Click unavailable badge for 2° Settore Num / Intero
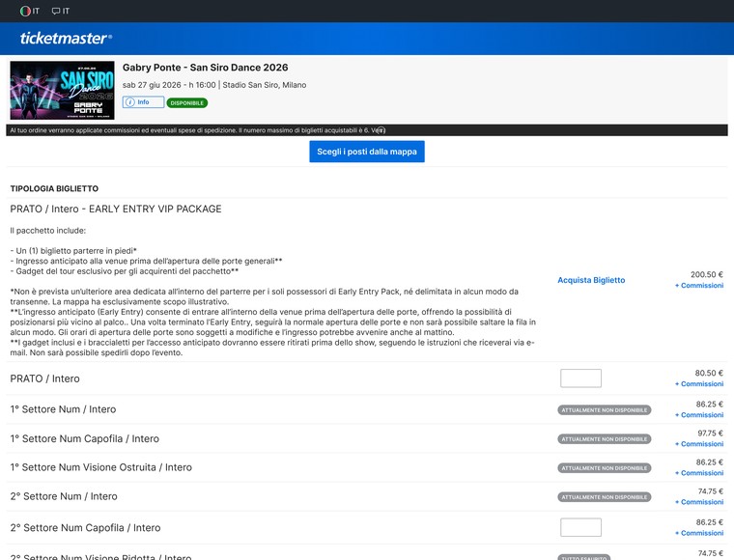The width and height of the screenshot is (734, 560). pos(605,497)
